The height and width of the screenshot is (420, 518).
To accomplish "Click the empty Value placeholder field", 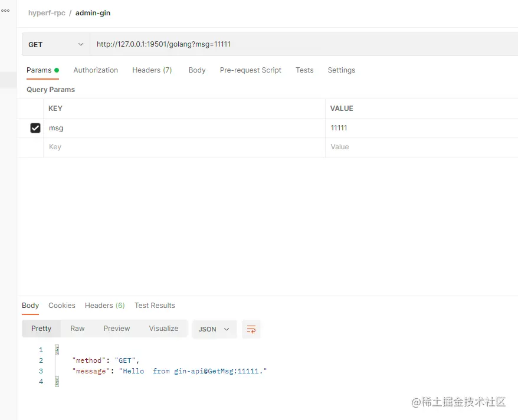I will click(421, 147).
